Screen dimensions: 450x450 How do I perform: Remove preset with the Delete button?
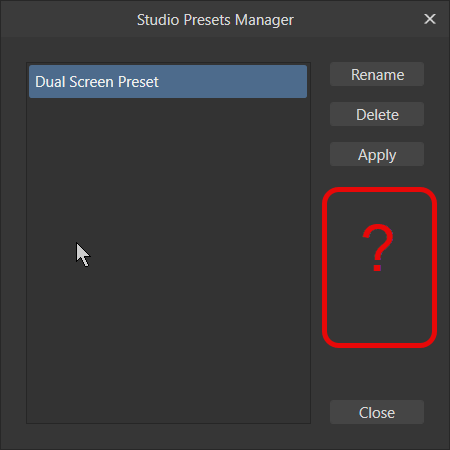(x=377, y=114)
